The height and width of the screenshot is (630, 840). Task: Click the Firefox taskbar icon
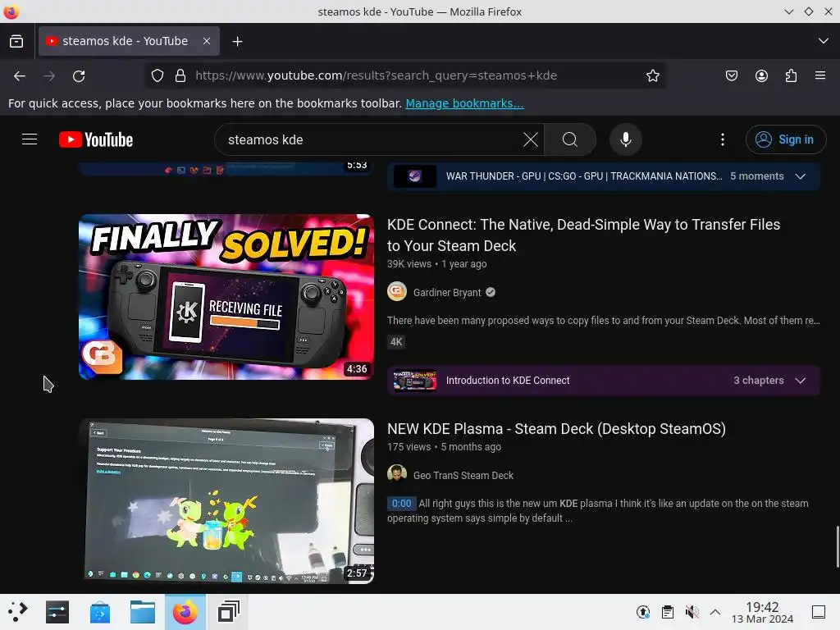pyautogui.click(x=185, y=612)
